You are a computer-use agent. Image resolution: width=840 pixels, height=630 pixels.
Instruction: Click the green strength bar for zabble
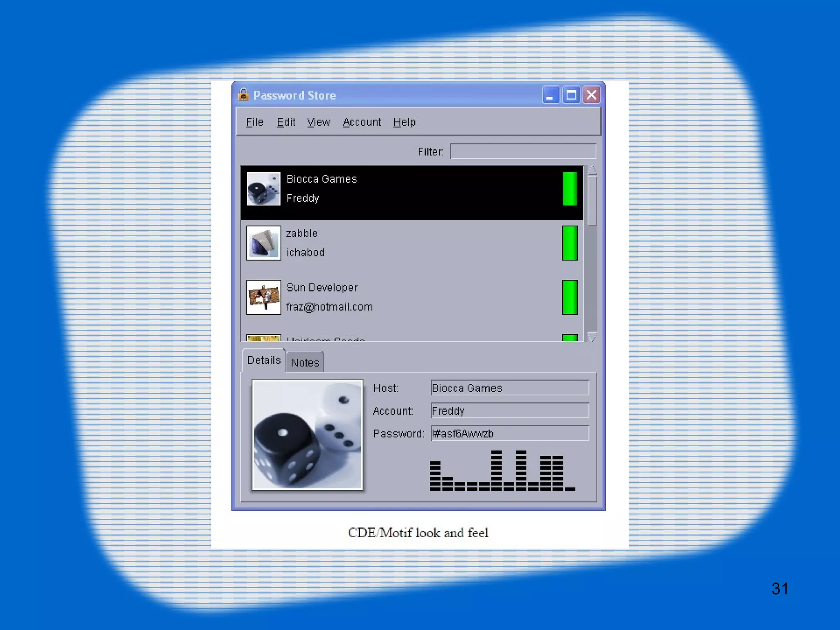click(x=570, y=243)
